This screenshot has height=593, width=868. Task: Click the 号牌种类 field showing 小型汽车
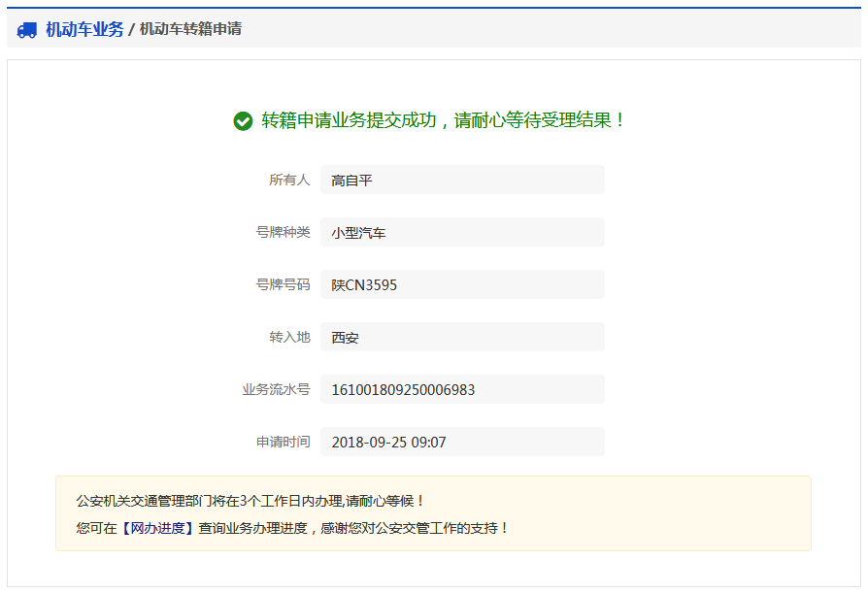[x=461, y=232]
